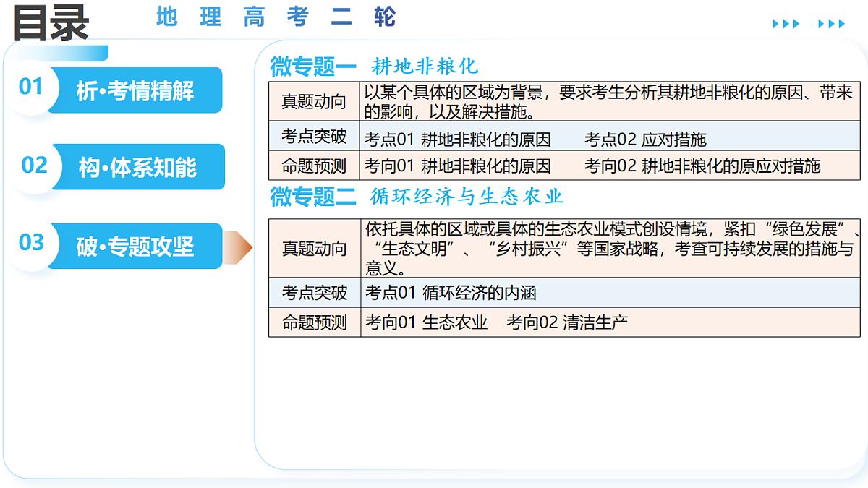Select 真题动向 cell in 循环经济 table
Image resolution: width=868 pixels, height=488 pixels.
click(315, 249)
